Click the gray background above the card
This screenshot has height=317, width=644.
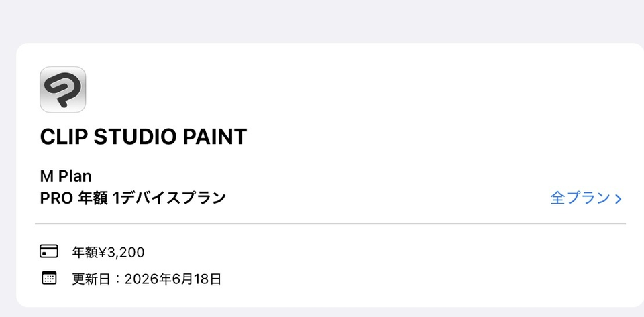click(x=322, y=20)
